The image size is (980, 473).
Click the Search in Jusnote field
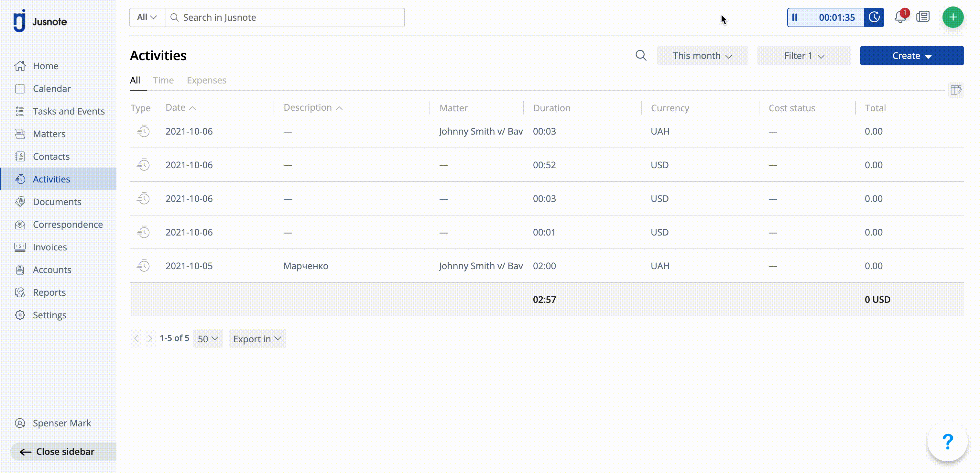point(285,17)
